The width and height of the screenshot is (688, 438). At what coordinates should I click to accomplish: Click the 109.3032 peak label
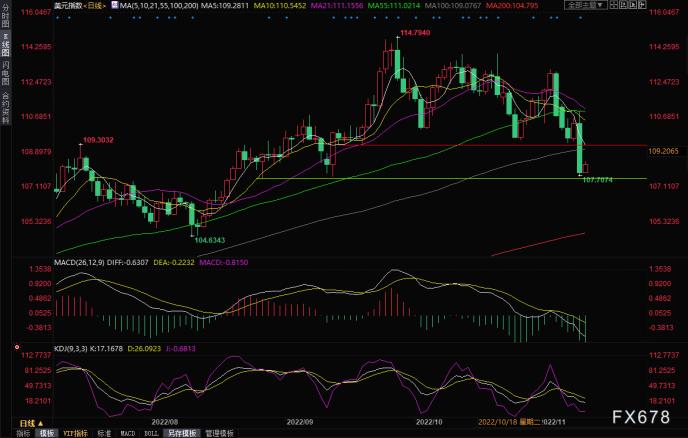point(98,140)
